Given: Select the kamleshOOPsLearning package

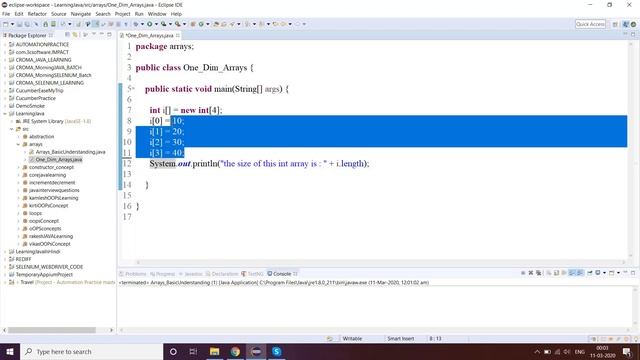Looking at the screenshot, I should pyautogui.click(x=53, y=198).
